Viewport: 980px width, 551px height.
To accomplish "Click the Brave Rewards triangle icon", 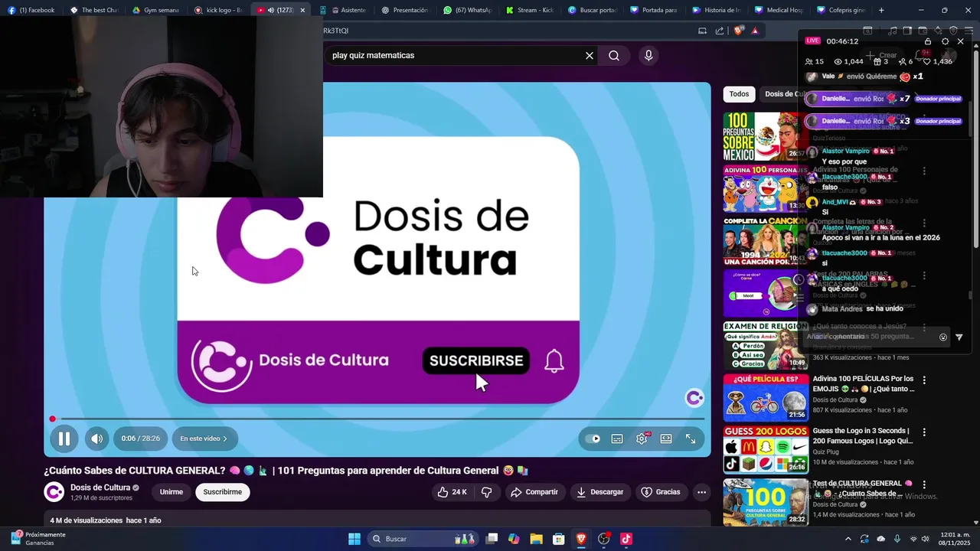I will tap(755, 31).
